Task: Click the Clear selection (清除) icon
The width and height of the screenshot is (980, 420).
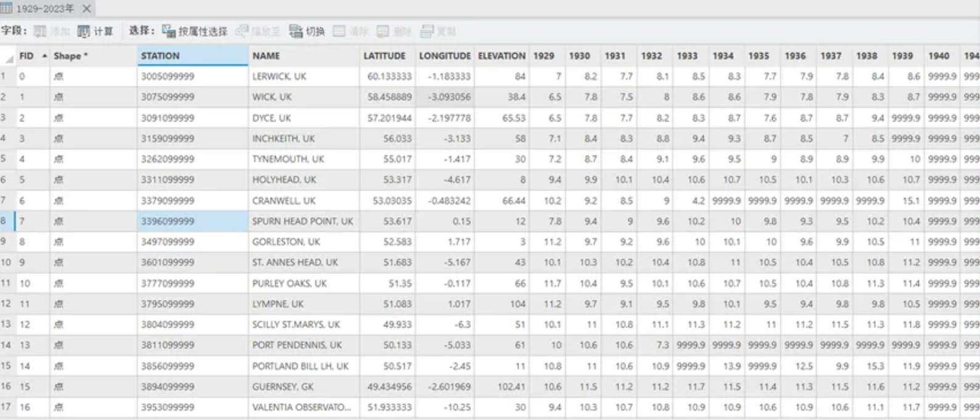Action: coord(339,31)
